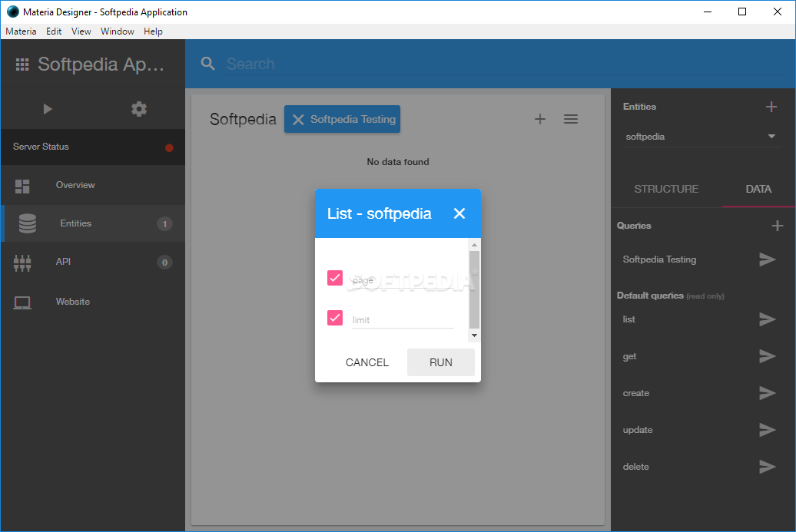Click the Softpedia Testing query name
The image size is (796, 532).
click(659, 259)
